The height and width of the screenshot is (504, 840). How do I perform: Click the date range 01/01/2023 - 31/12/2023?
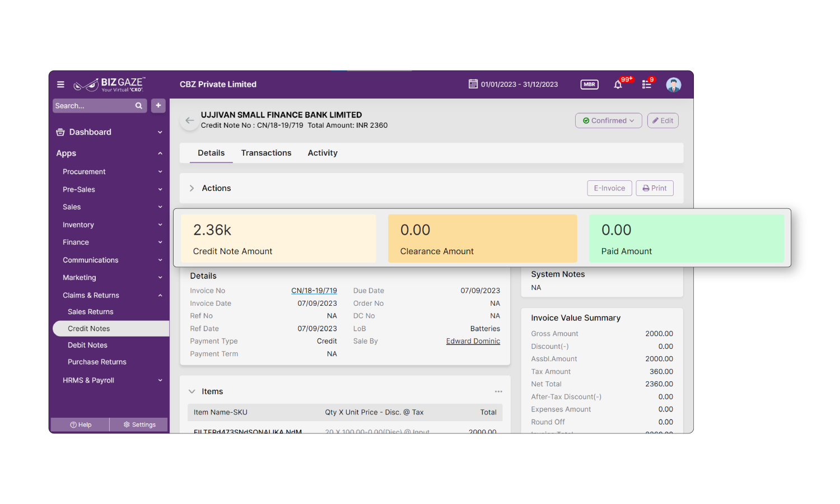pos(519,85)
